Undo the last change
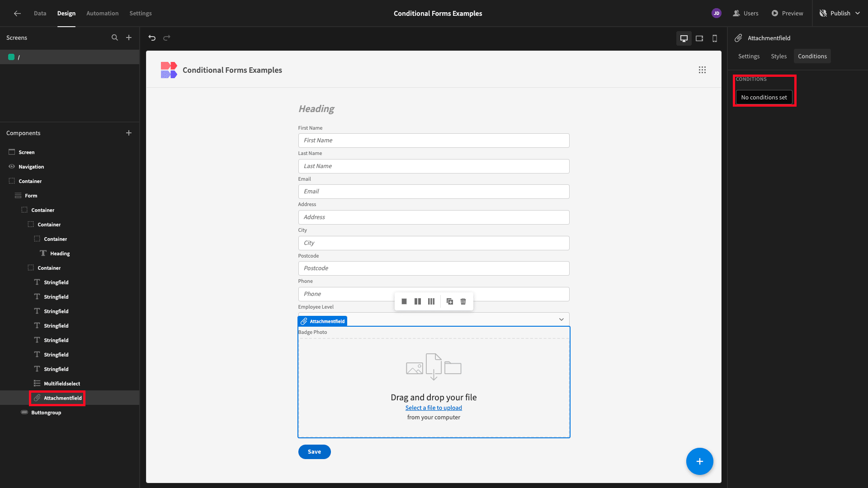The image size is (868, 488). tap(152, 38)
